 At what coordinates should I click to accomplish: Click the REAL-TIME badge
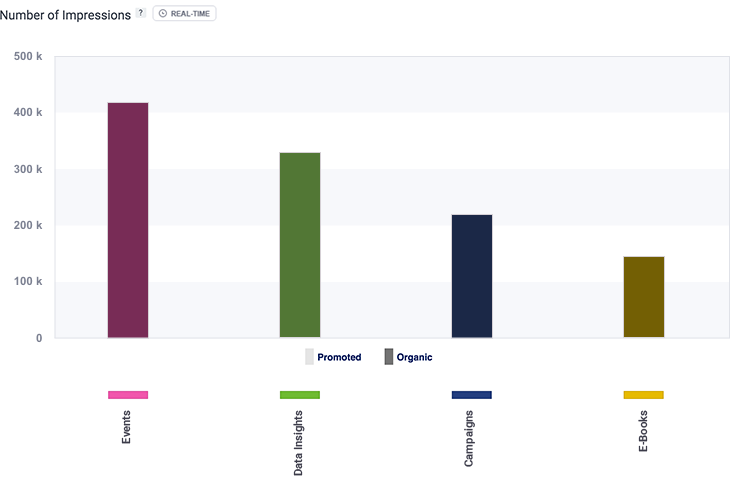pos(184,13)
